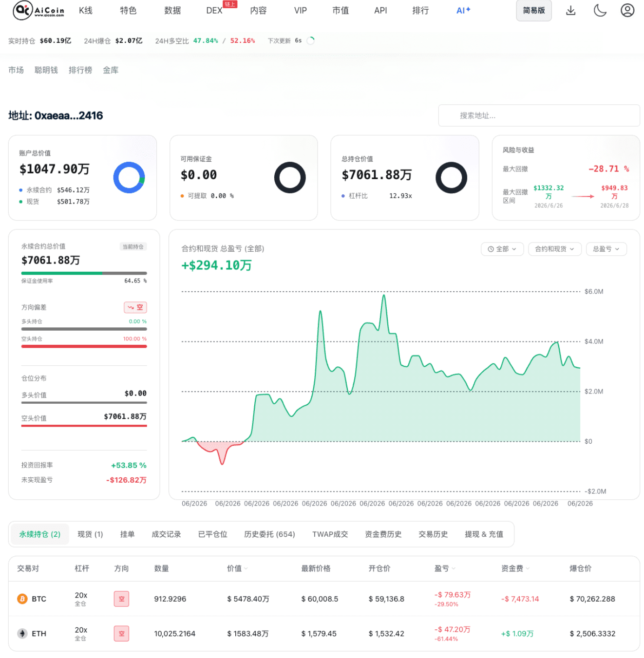Open the 内容 menu
Image resolution: width=644 pixels, height=658 pixels.
point(258,10)
